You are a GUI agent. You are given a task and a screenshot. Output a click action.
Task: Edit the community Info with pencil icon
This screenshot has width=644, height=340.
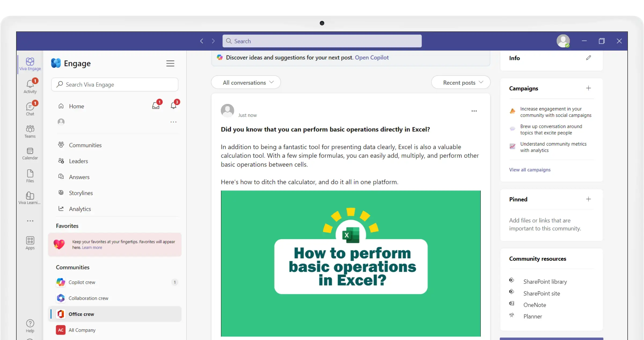click(588, 58)
